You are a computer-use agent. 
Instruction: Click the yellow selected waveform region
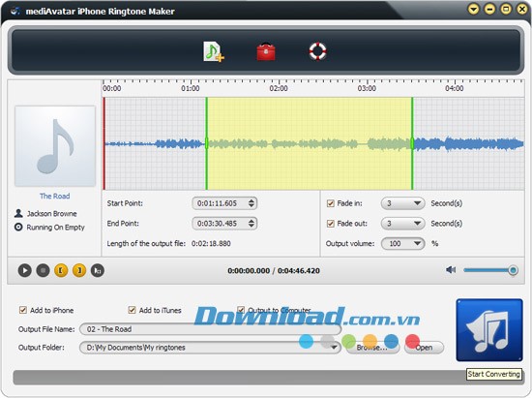coord(310,143)
